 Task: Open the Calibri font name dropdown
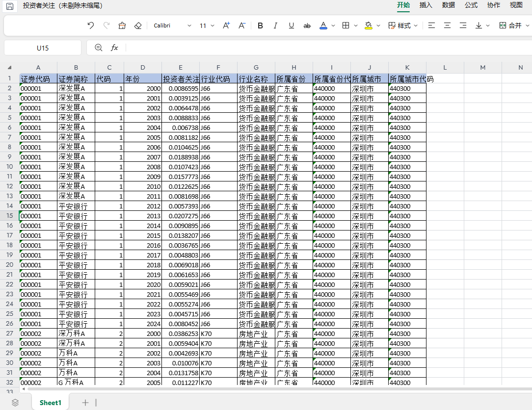tap(172, 26)
